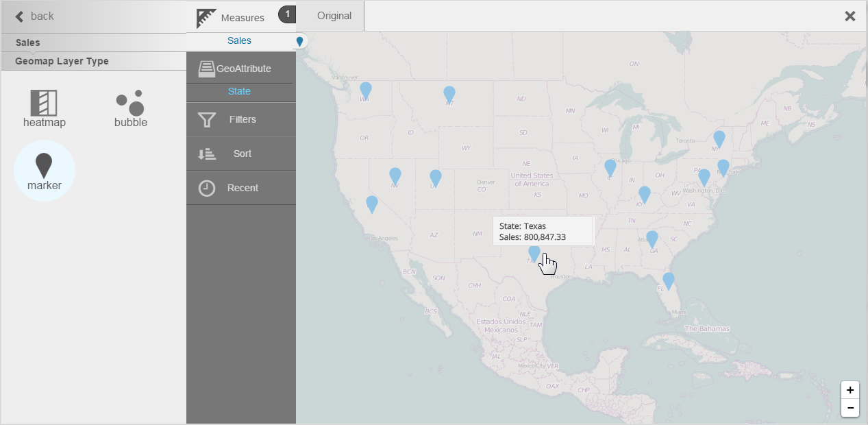Select the marker layer type

pyautogui.click(x=44, y=171)
